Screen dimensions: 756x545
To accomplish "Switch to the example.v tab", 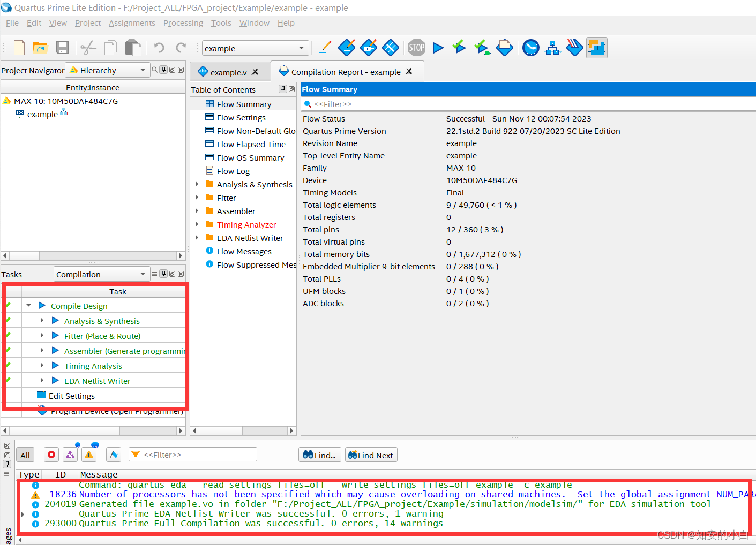I will 229,72.
